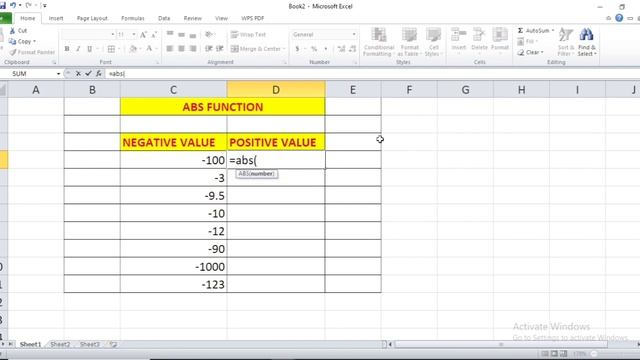Click the Format Painter brush icon

click(13, 52)
